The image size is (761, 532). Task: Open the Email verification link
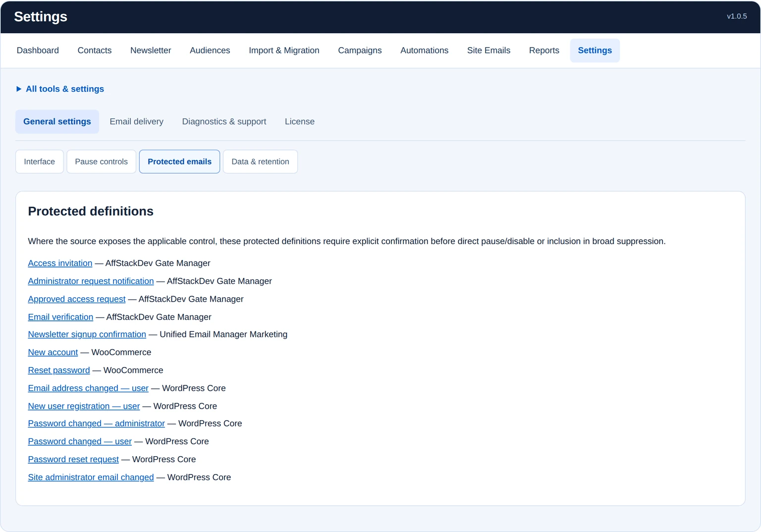(60, 317)
